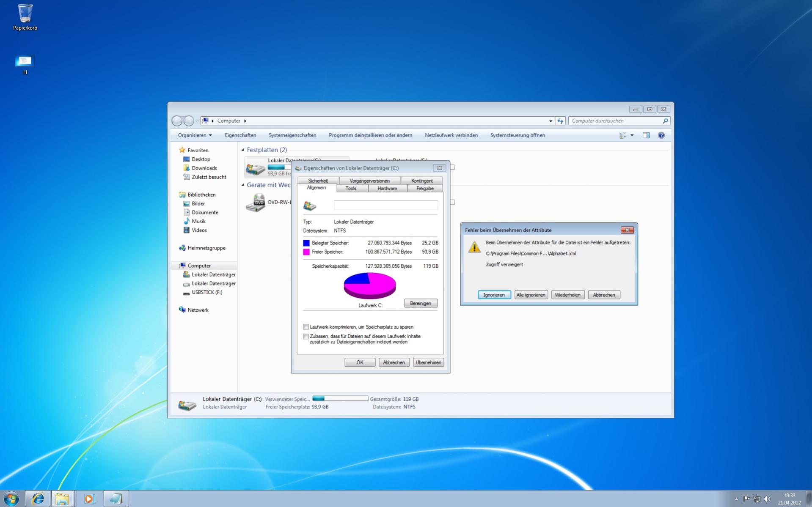Click 'Netzlaufwerk verbinden' in the toolbar

(451, 135)
